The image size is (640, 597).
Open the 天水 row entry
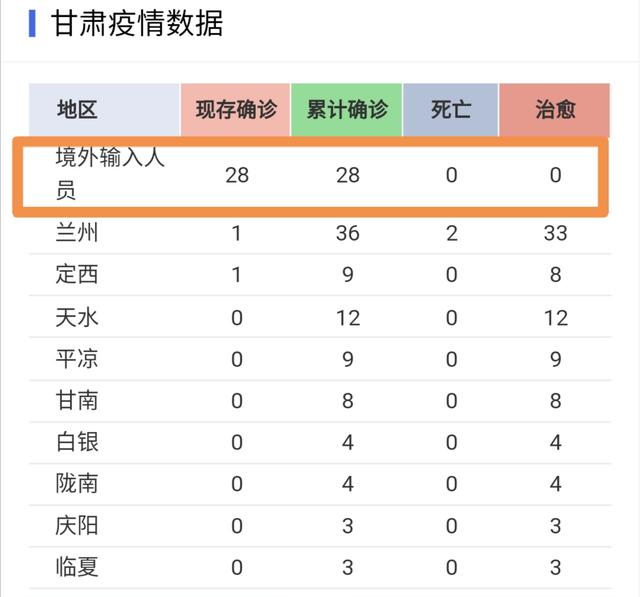[x=320, y=317]
